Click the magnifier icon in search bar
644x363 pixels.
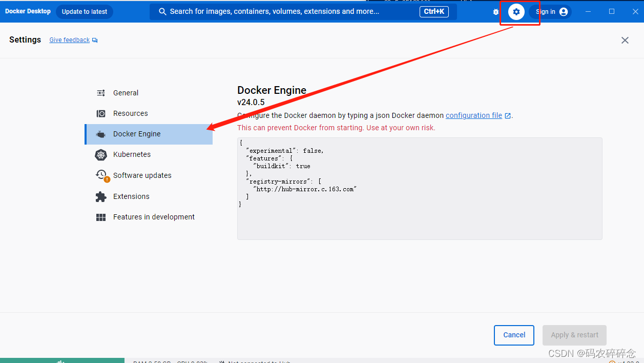pos(162,12)
